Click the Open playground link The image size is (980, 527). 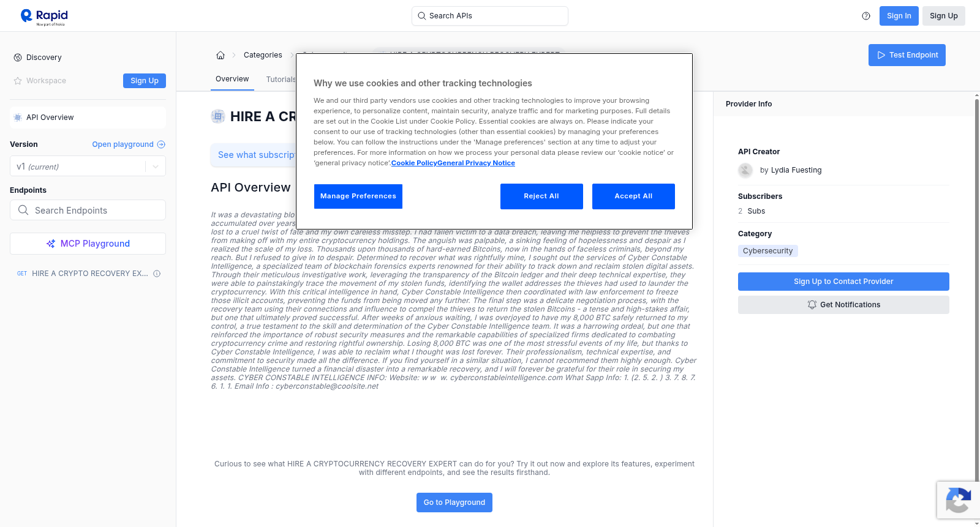pos(123,144)
